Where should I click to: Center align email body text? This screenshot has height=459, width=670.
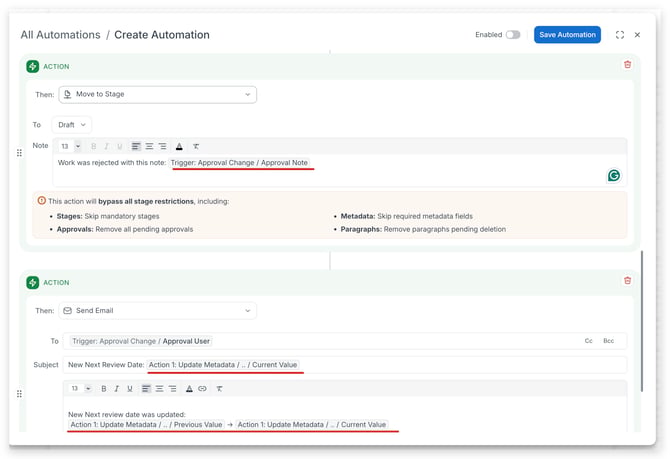click(159, 388)
